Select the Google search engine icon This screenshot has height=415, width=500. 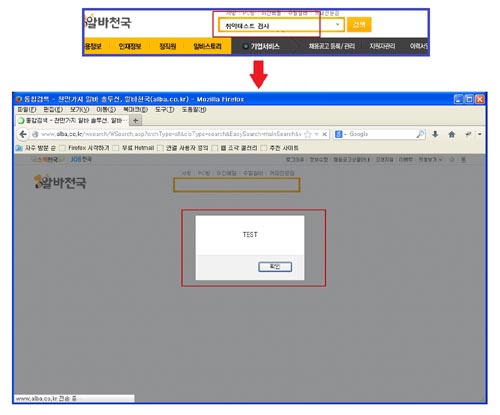click(339, 134)
